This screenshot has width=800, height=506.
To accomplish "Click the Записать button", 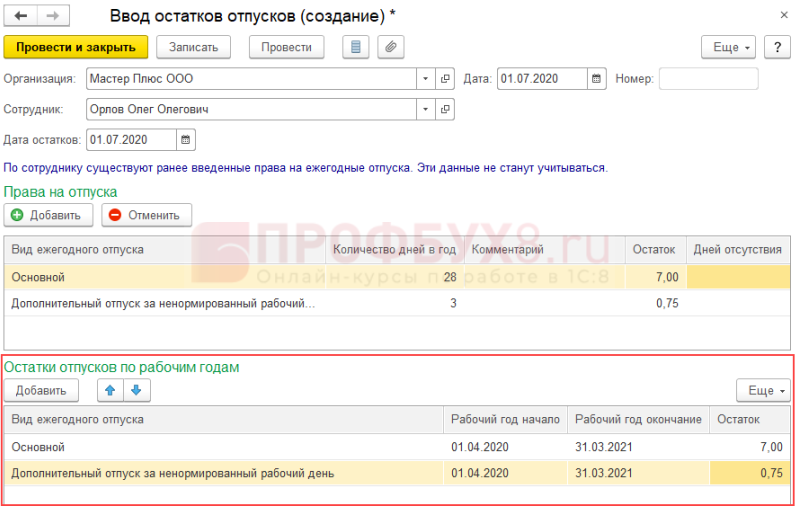I will click(x=193, y=47).
